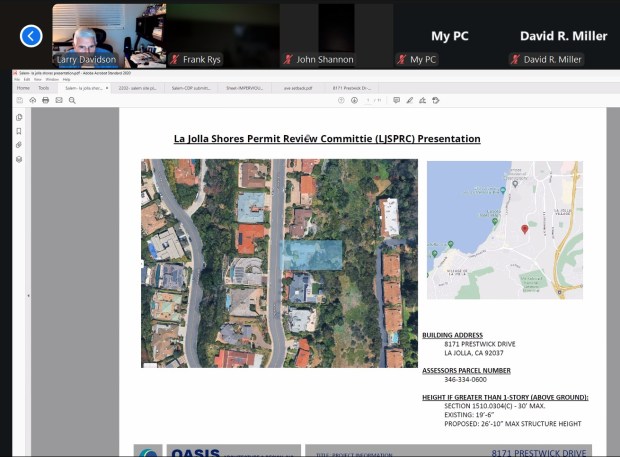Open the Attachments paperclip panel
The height and width of the screenshot is (457, 620).
point(19,145)
